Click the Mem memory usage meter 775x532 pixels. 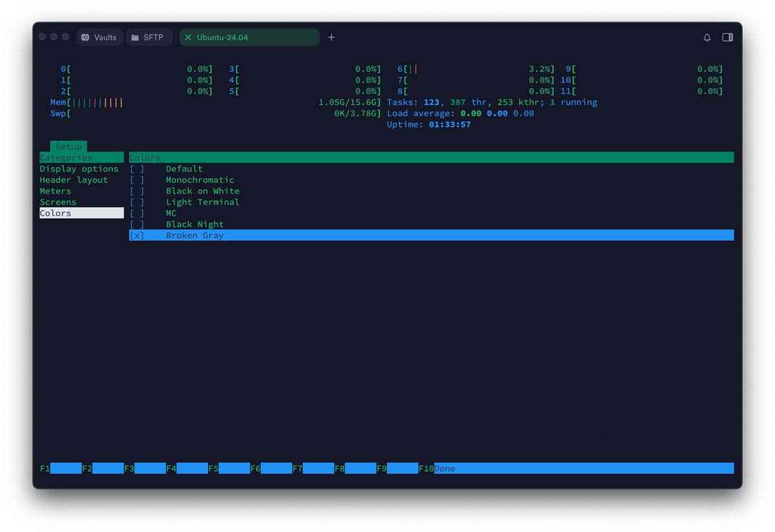[x=216, y=102]
